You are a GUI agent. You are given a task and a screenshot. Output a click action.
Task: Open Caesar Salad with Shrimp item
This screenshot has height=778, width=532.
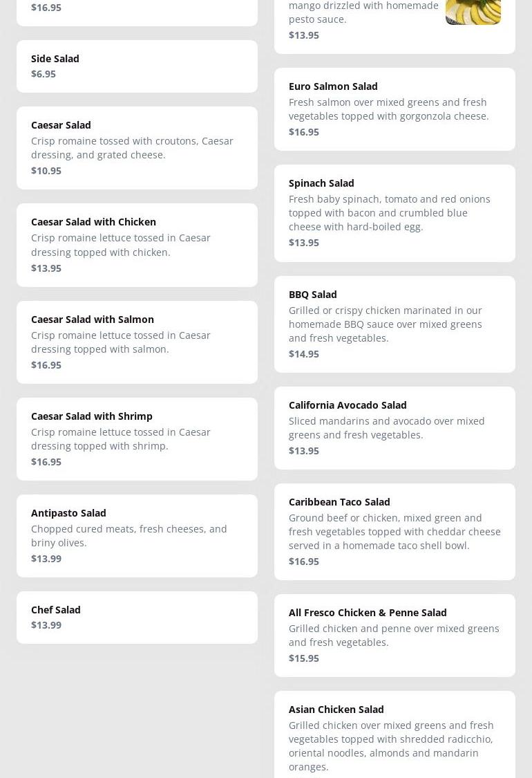click(x=137, y=438)
